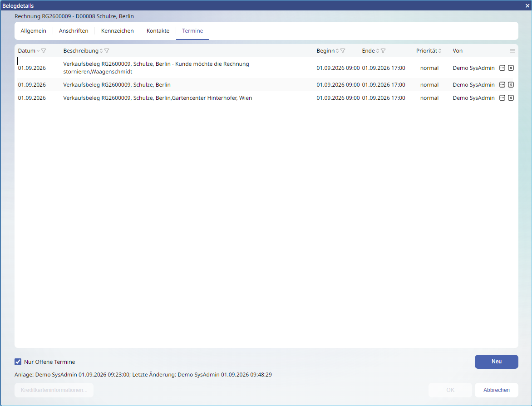Viewport: 532px width, 406px height.
Task: Create new appointment with Neu button
Action: pos(497,362)
